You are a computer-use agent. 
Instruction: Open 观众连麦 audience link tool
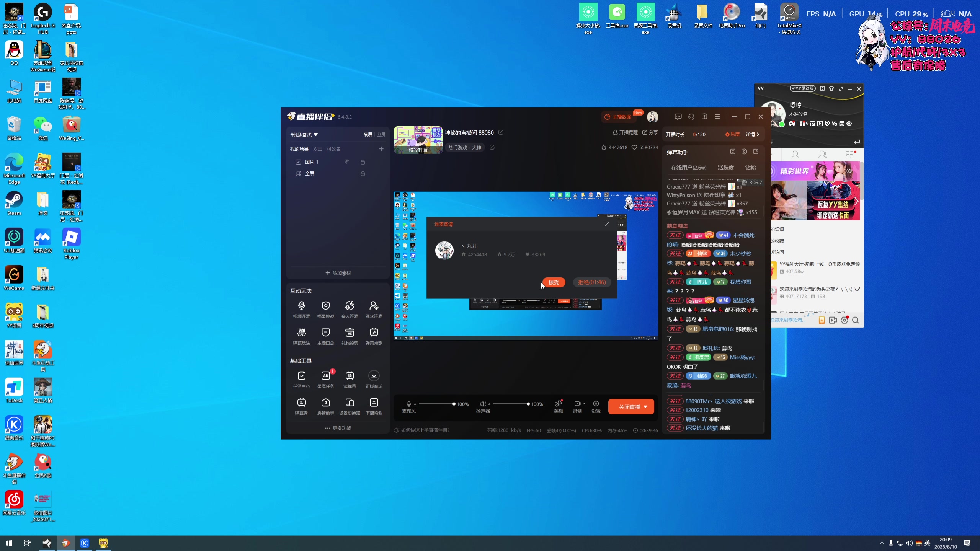(x=374, y=310)
